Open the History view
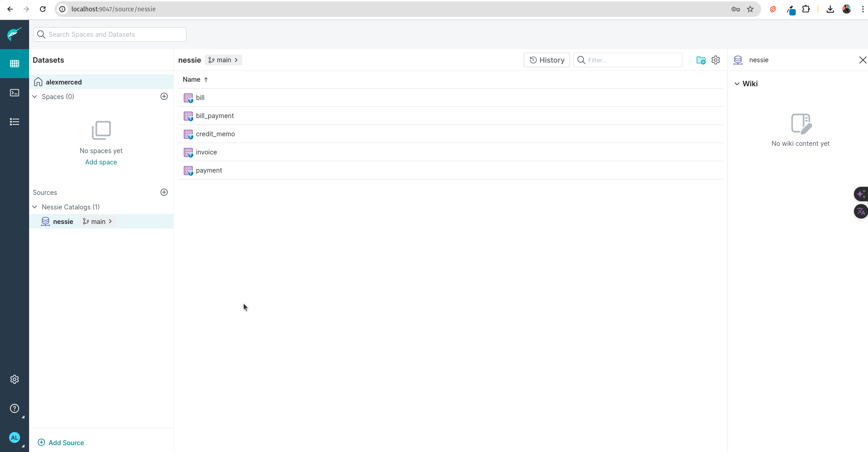The height and width of the screenshot is (452, 868). coord(547,60)
